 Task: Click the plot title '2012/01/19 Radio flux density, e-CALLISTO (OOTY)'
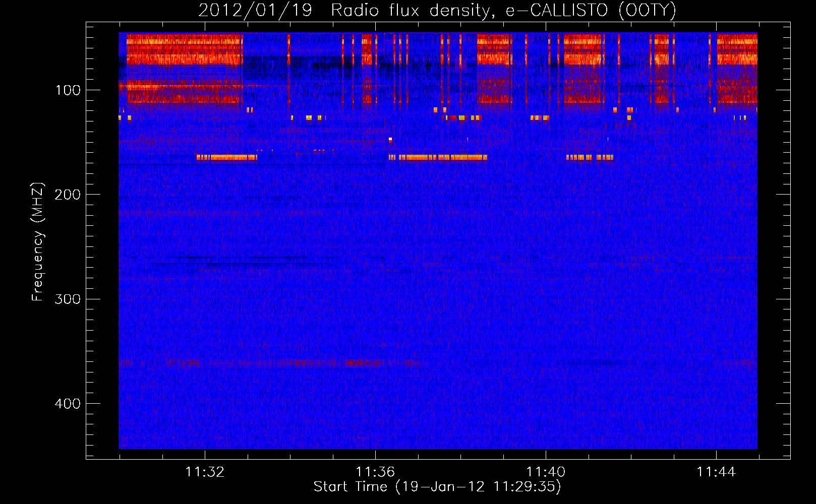[x=437, y=10]
